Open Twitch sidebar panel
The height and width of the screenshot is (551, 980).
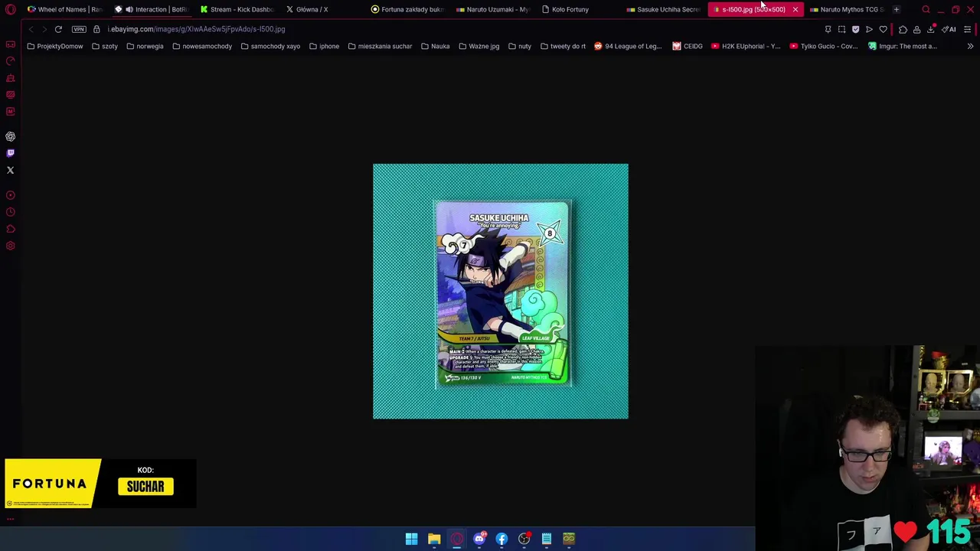[x=11, y=153]
